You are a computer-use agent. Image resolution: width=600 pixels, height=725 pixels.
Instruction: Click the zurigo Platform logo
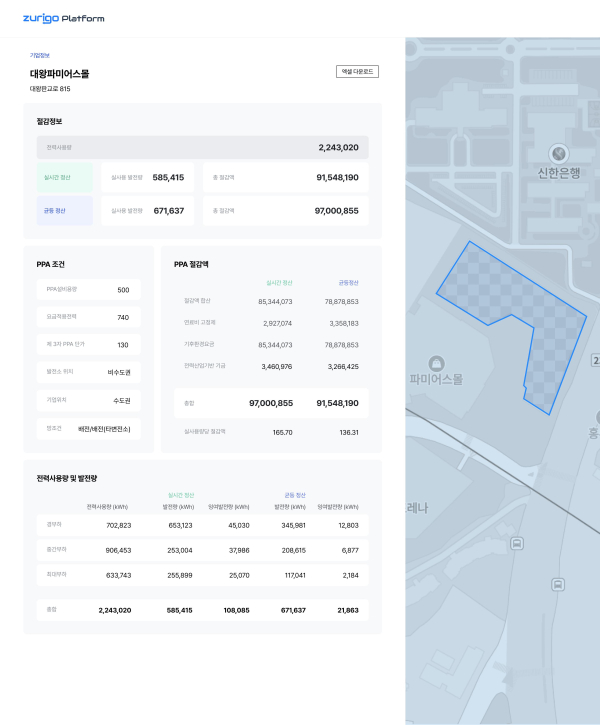click(x=63, y=18)
